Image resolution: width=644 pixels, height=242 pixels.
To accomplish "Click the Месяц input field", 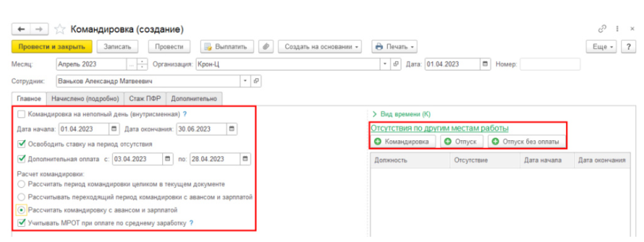I will point(91,64).
